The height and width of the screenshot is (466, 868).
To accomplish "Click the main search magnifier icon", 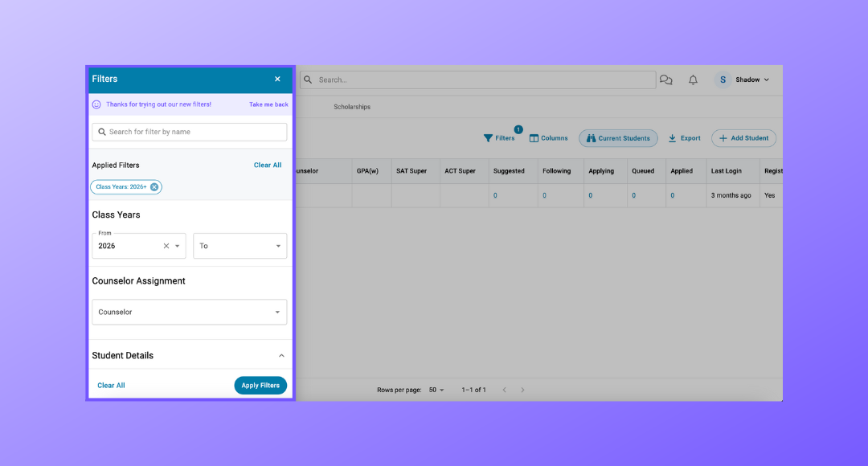I will click(x=308, y=80).
